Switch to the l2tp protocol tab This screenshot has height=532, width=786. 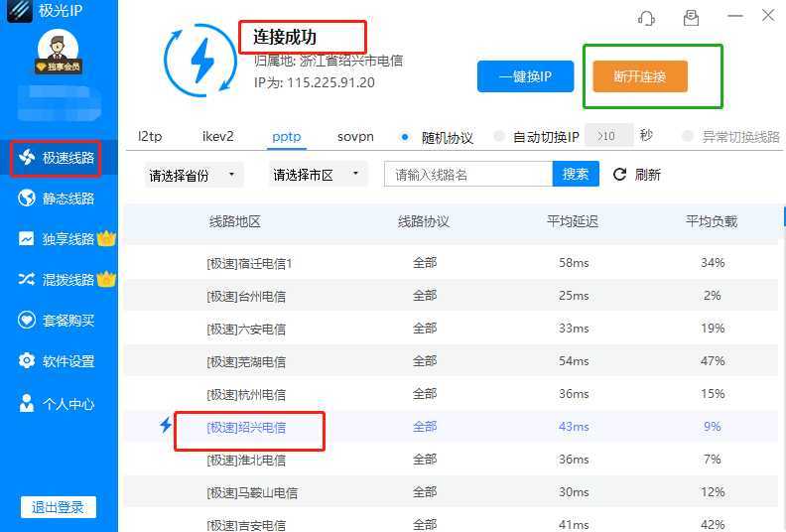pyautogui.click(x=150, y=136)
